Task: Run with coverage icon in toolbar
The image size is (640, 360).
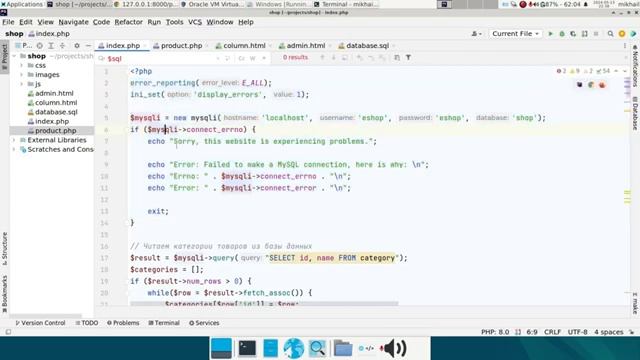Action: tap(573, 34)
